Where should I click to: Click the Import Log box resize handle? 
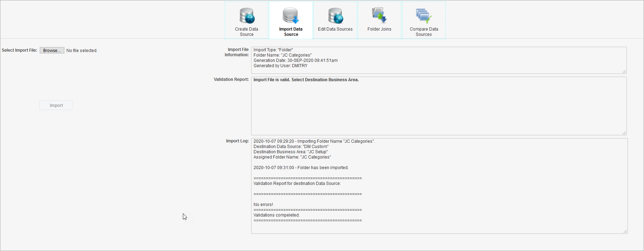pyautogui.click(x=625, y=231)
